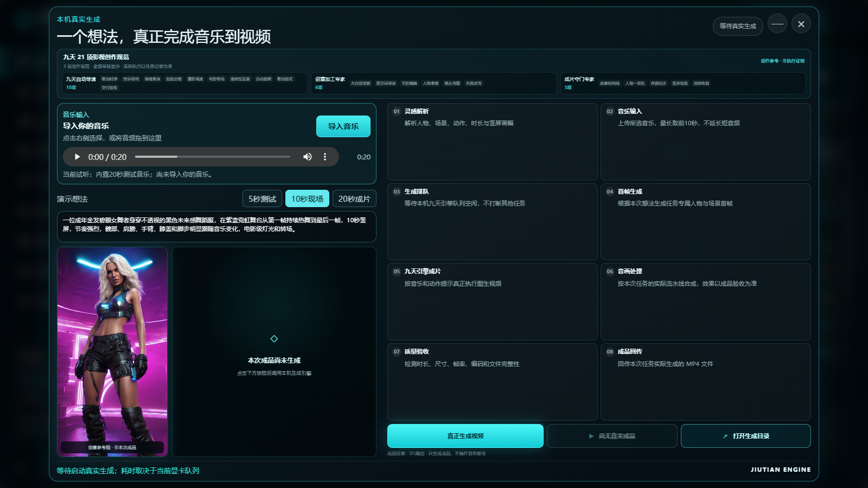Click the 尚无真实成品 play button
The image size is (868, 488).
click(612, 436)
